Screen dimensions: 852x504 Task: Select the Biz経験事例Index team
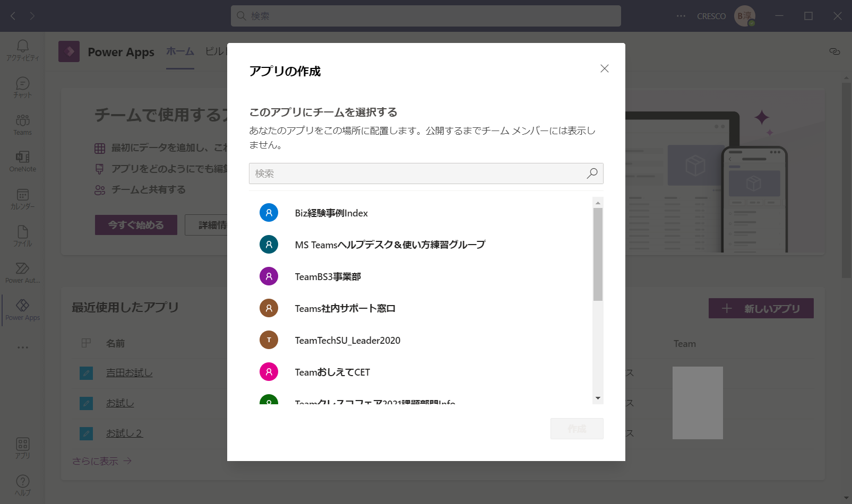coord(421,213)
